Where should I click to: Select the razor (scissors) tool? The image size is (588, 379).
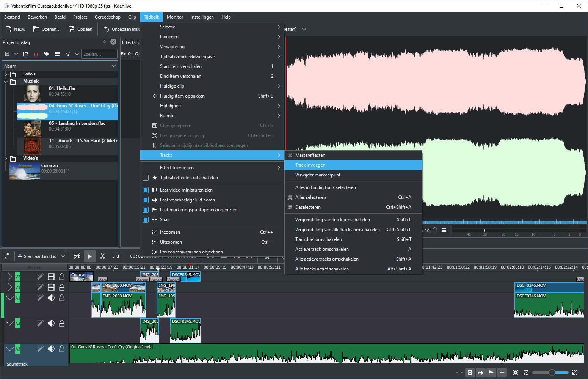coord(102,256)
